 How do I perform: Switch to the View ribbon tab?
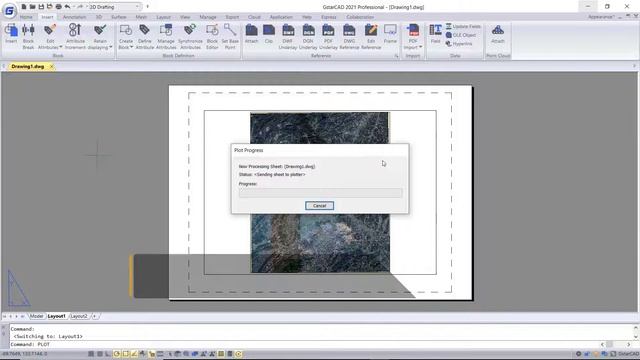click(x=185, y=17)
